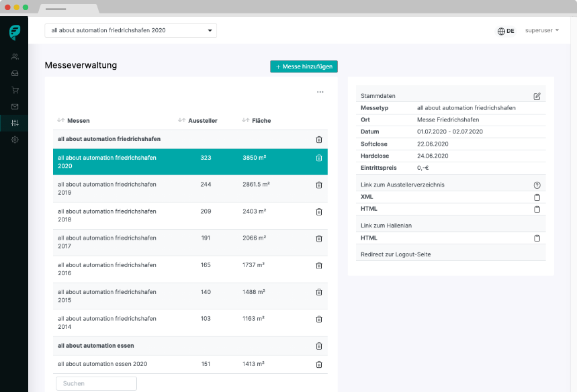Click the Ort value Messe Friedrichshafen
This screenshot has height=392, width=577.
(448, 120)
